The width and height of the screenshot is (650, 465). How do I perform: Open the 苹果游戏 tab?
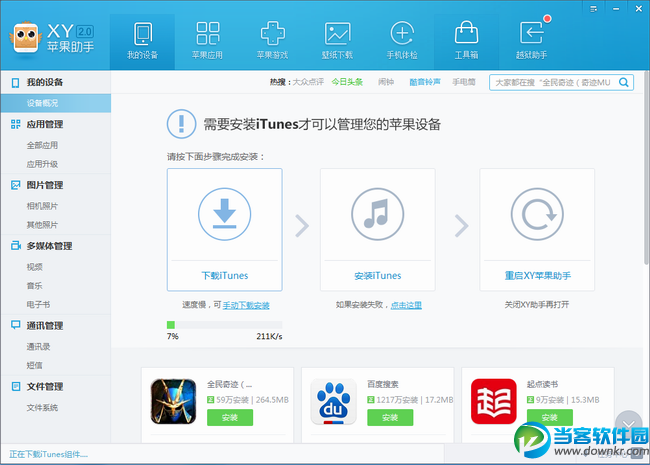272,41
